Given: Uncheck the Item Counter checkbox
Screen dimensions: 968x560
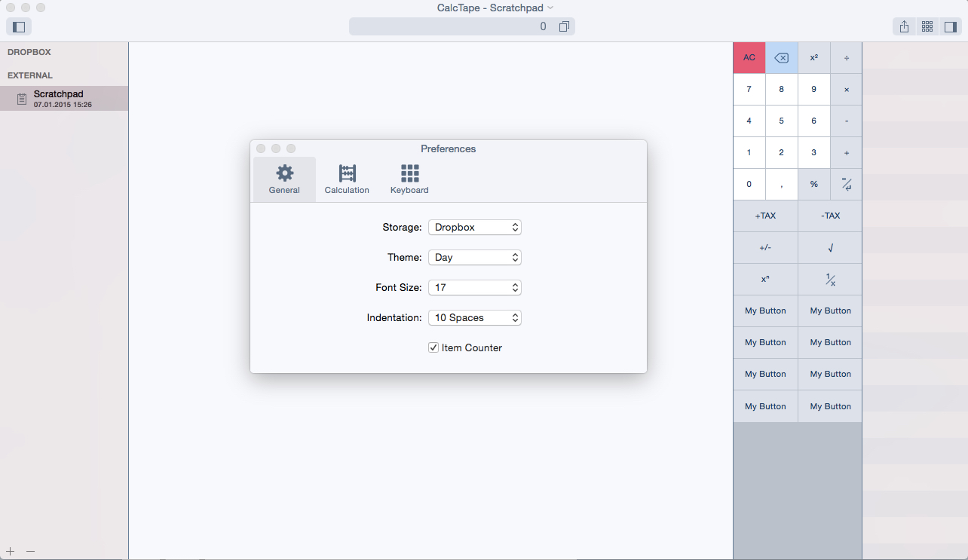Looking at the screenshot, I should coord(433,347).
